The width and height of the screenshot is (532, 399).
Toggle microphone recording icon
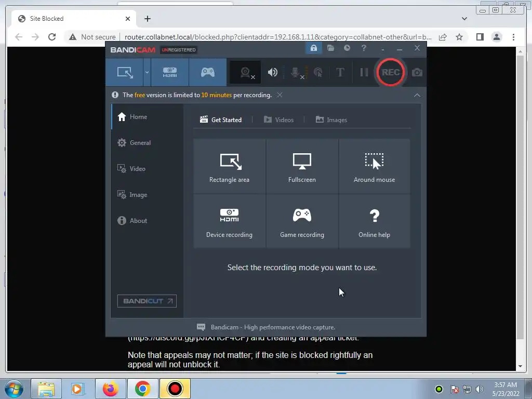coord(296,72)
